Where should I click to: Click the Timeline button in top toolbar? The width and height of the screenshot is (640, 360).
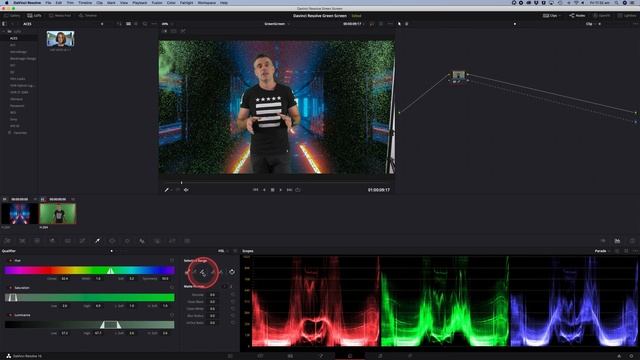click(88, 16)
